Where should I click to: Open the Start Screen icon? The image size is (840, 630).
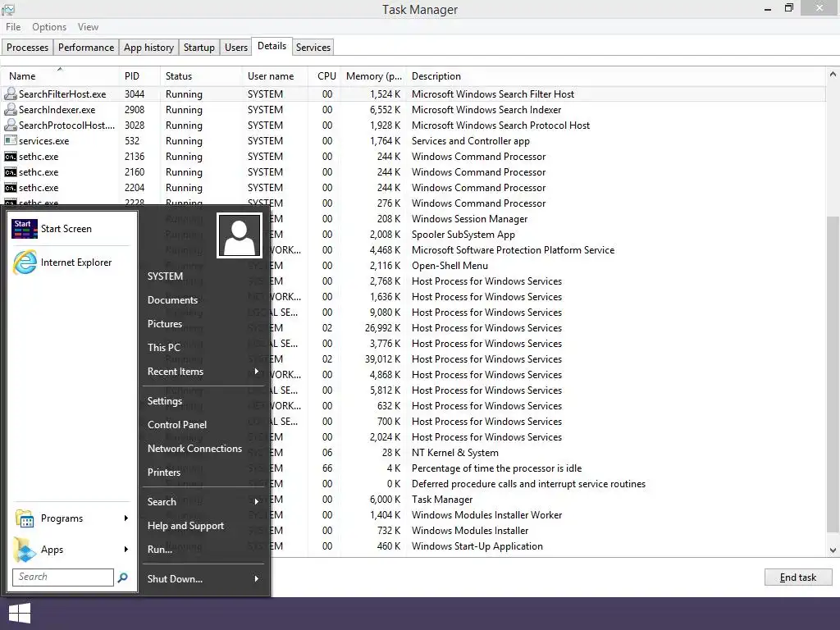pyautogui.click(x=25, y=229)
